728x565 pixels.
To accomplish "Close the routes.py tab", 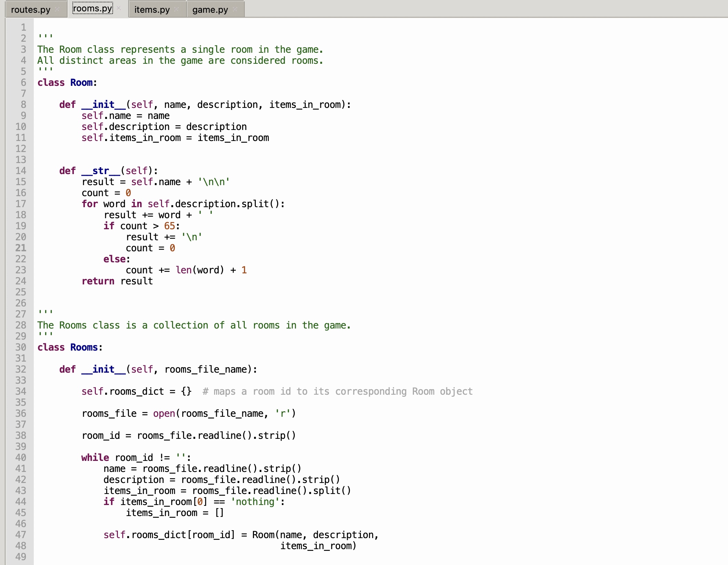I will click(58, 9).
